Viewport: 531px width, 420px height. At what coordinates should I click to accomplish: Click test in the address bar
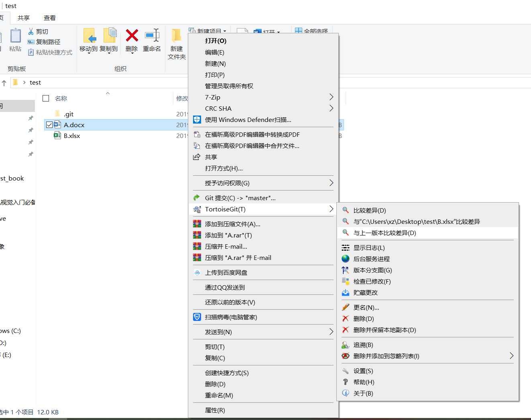[x=35, y=82]
